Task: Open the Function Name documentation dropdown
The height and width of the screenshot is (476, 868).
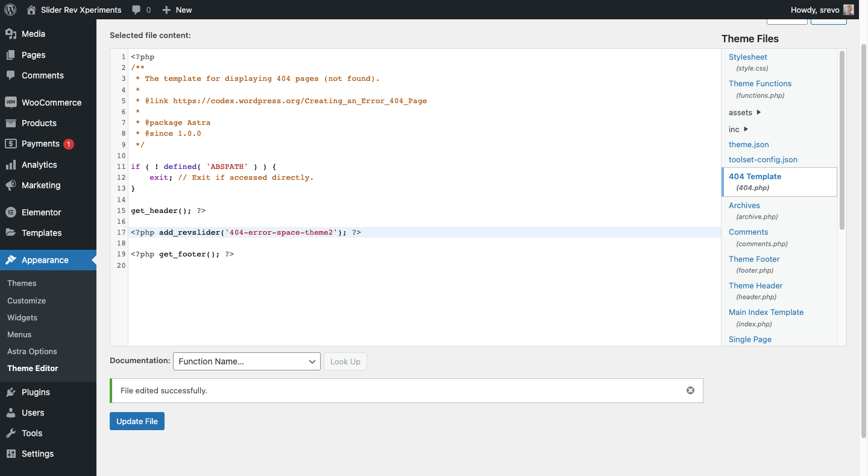Action: (x=247, y=361)
